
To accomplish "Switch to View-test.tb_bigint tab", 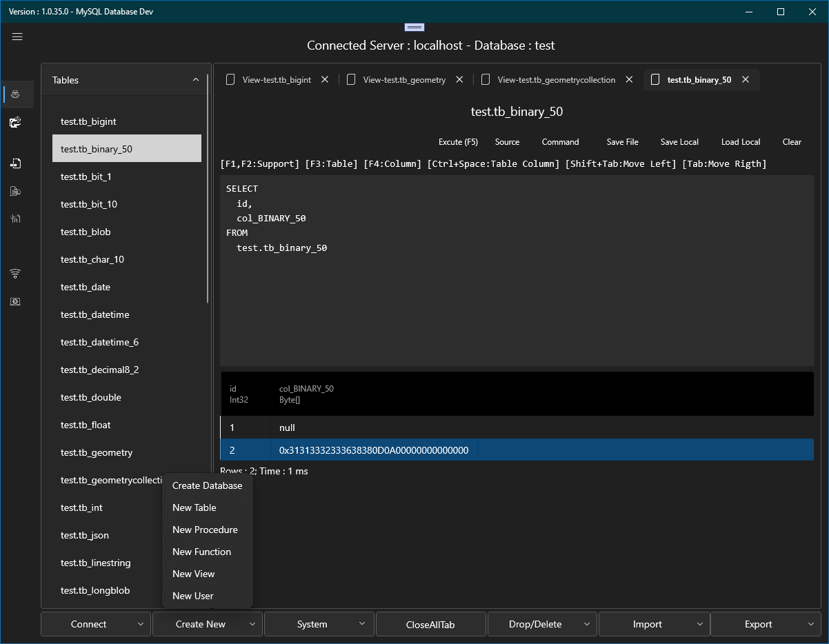I will (x=277, y=80).
